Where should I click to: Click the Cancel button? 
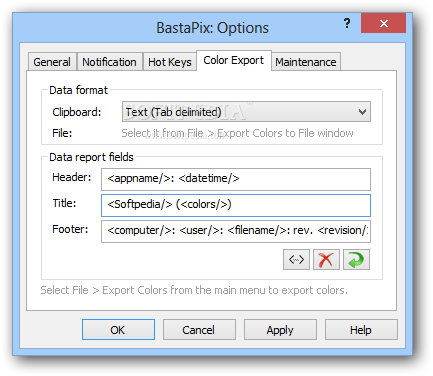point(199,330)
